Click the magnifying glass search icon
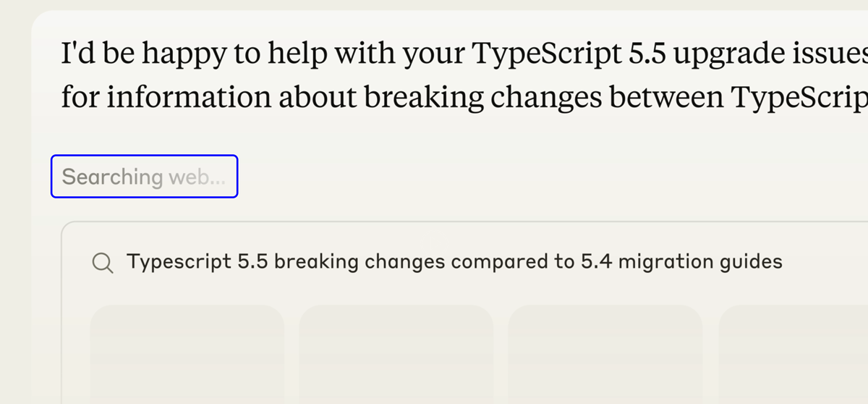Screen dimensions: 868x404 (103, 264)
